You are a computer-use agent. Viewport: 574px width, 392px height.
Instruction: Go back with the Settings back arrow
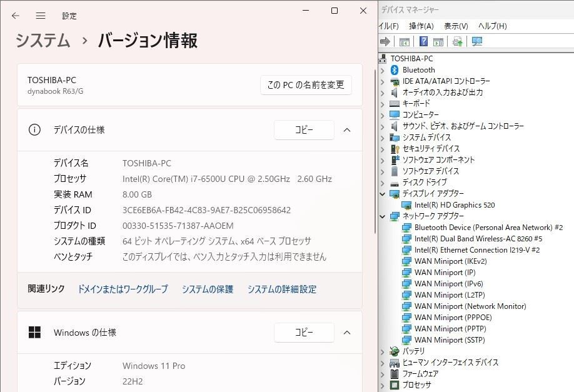pyautogui.click(x=16, y=16)
